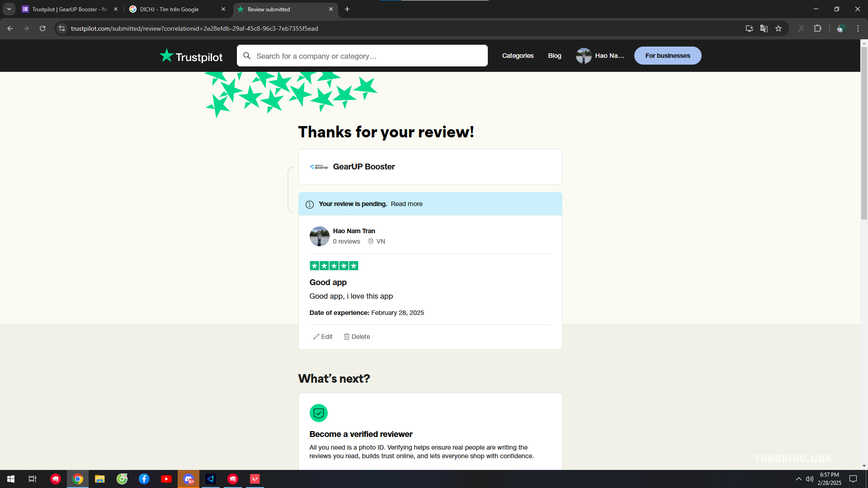The width and height of the screenshot is (868, 488).
Task: Show hidden system tray icons
Action: (x=798, y=479)
